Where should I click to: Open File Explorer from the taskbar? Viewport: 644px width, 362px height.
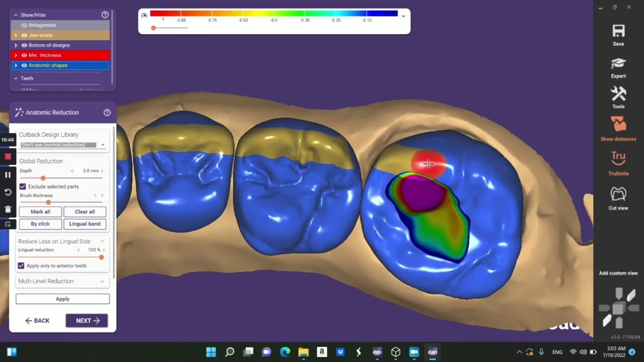[x=303, y=352]
